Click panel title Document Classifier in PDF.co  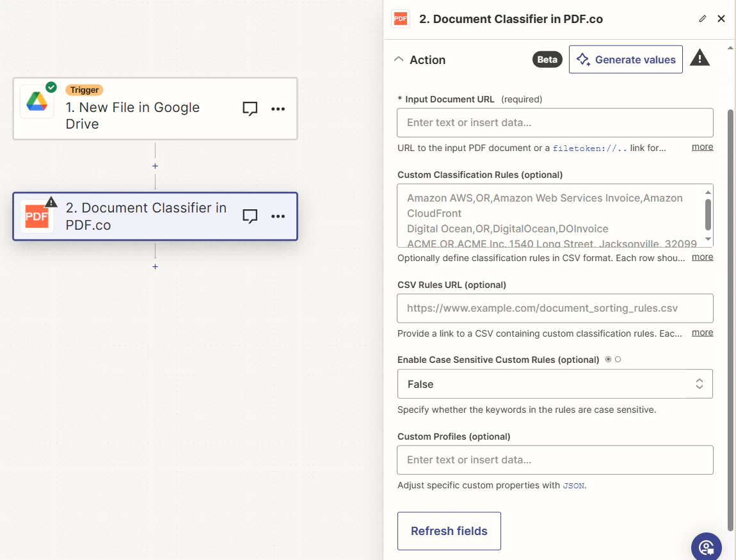(x=511, y=19)
